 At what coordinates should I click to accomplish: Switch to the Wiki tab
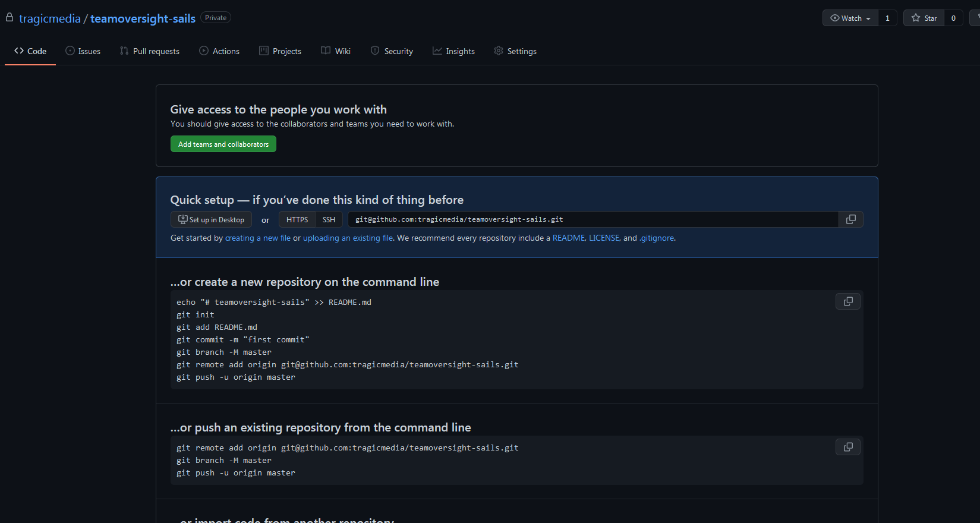(x=336, y=51)
